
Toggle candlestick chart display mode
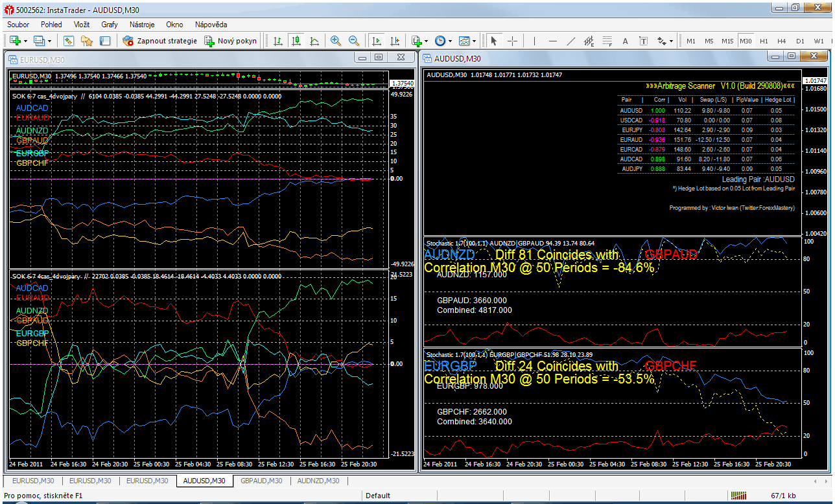tap(296, 41)
